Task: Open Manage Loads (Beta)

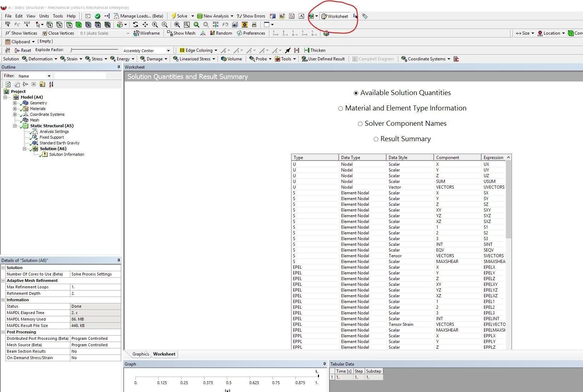Action: click(139, 16)
